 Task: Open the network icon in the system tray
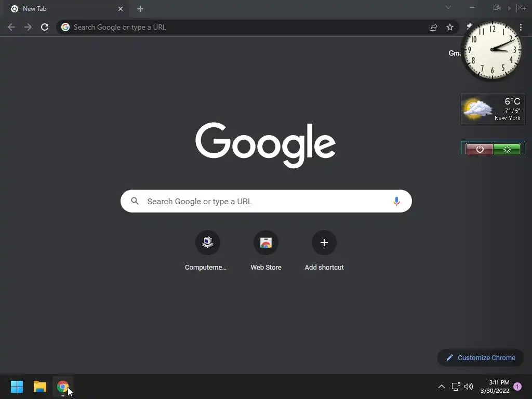[x=456, y=387]
